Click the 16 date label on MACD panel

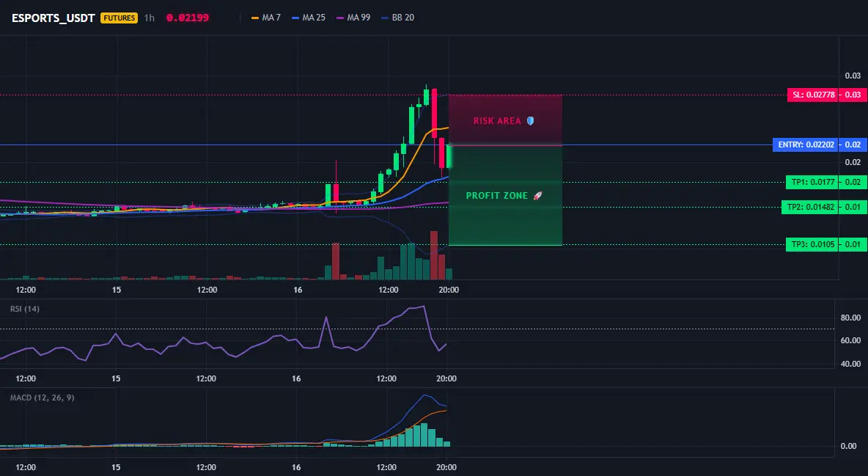[296, 467]
